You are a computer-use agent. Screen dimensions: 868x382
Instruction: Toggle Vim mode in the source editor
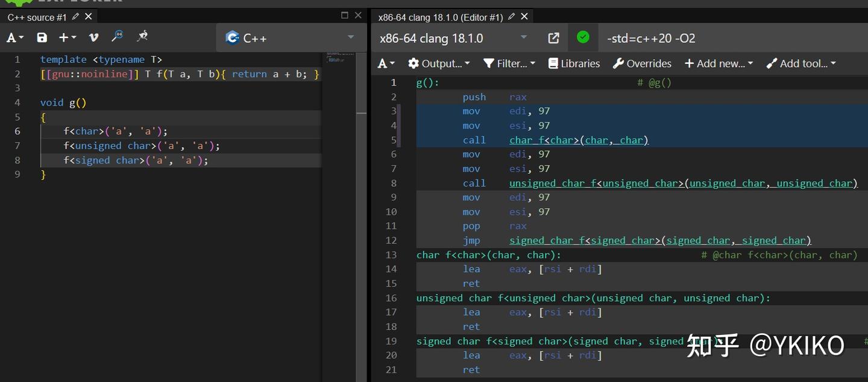93,38
